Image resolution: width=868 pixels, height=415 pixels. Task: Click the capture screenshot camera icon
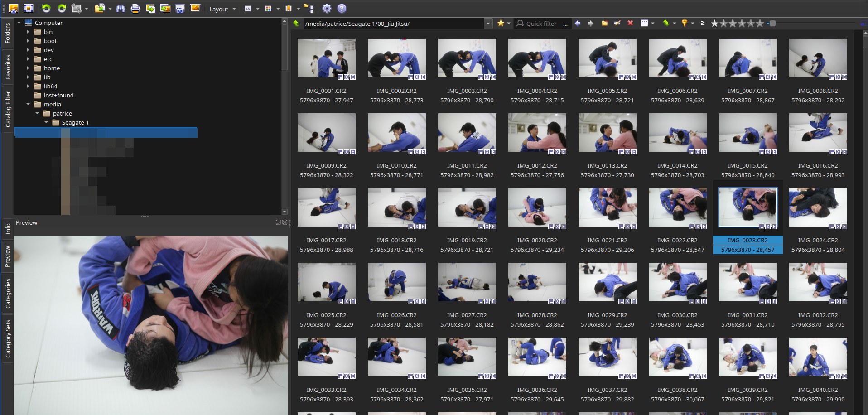click(180, 9)
